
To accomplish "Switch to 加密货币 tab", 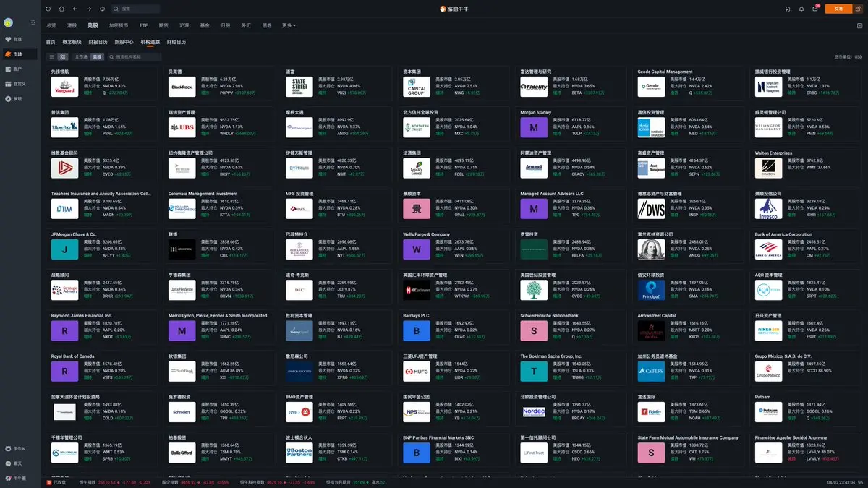I will coord(119,25).
